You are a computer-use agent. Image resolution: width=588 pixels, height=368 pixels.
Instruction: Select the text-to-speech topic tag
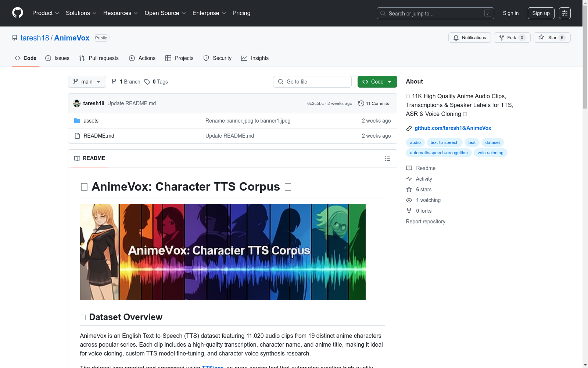(444, 142)
